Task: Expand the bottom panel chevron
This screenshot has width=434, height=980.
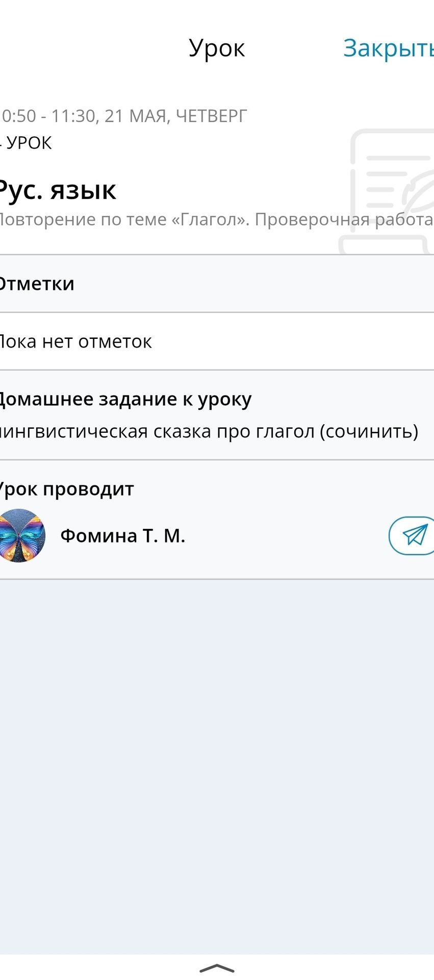Action: (x=217, y=968)
